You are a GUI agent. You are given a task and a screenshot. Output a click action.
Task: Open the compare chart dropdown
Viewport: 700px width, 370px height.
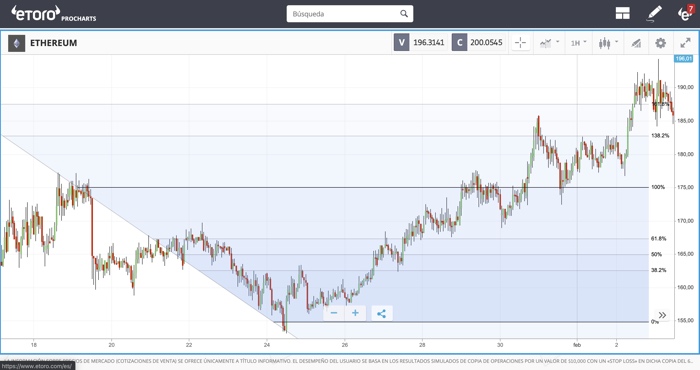coord(549,43)
